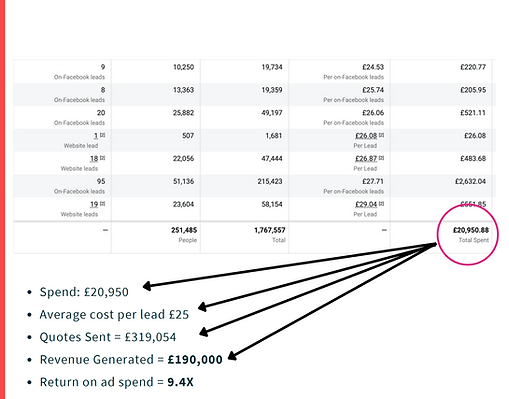509x399 pixels.
Task: Click the 95 results value
Action: point(101,181)
